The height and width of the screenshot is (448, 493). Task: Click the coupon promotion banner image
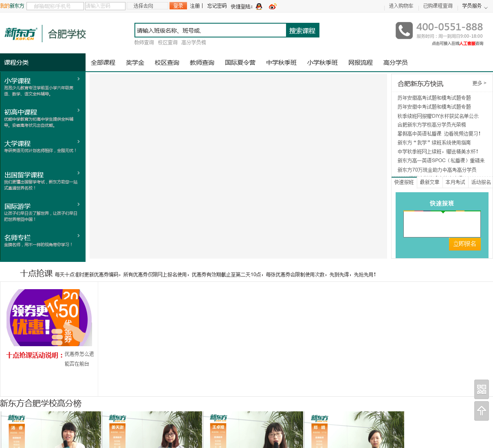pyautogui.click(x=49, y=318)
